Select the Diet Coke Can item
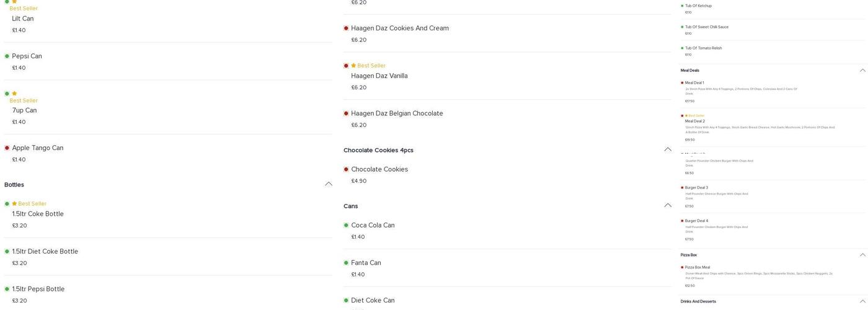The image size is (868, 310). click(373, 301)
